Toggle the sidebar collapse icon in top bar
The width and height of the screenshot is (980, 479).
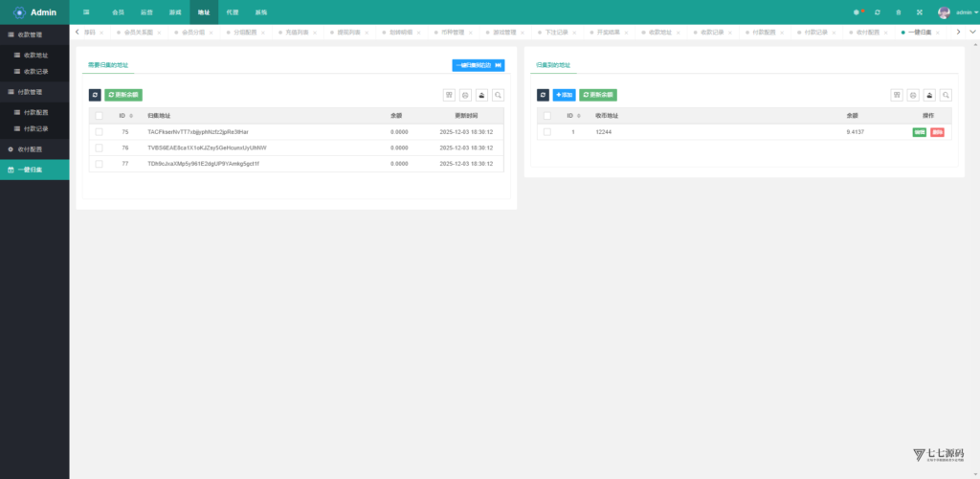[87, 11]
